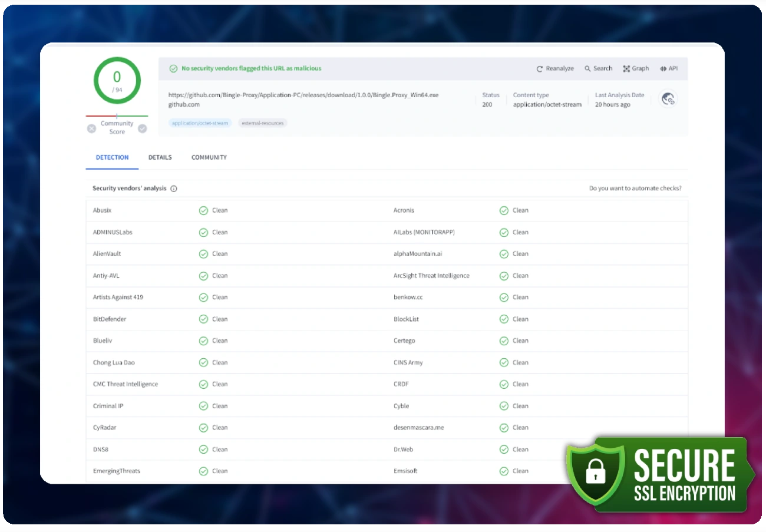Click the Clean check icon for AlienVault
This screenshot has width=766, height=532.
point(203,254)
